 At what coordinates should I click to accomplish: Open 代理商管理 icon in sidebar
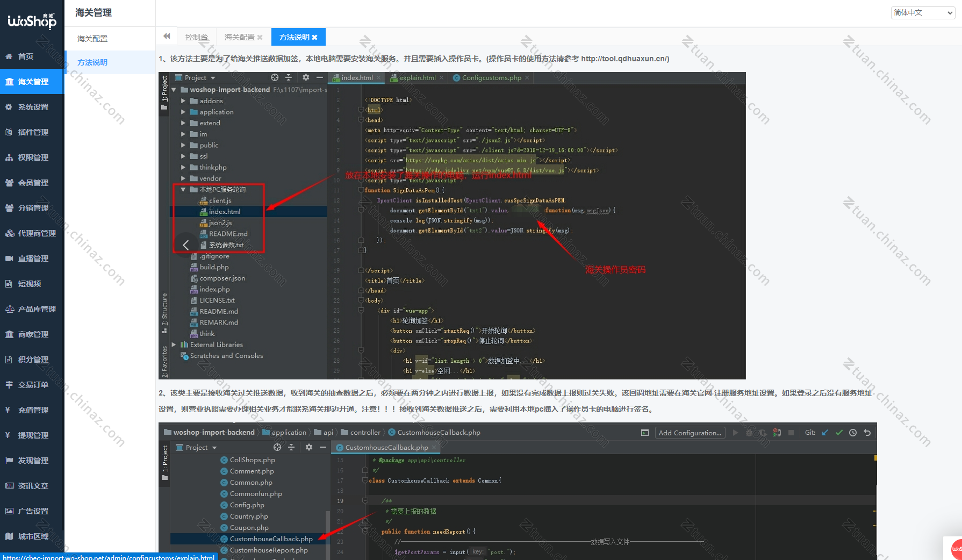tap(9, 233)
